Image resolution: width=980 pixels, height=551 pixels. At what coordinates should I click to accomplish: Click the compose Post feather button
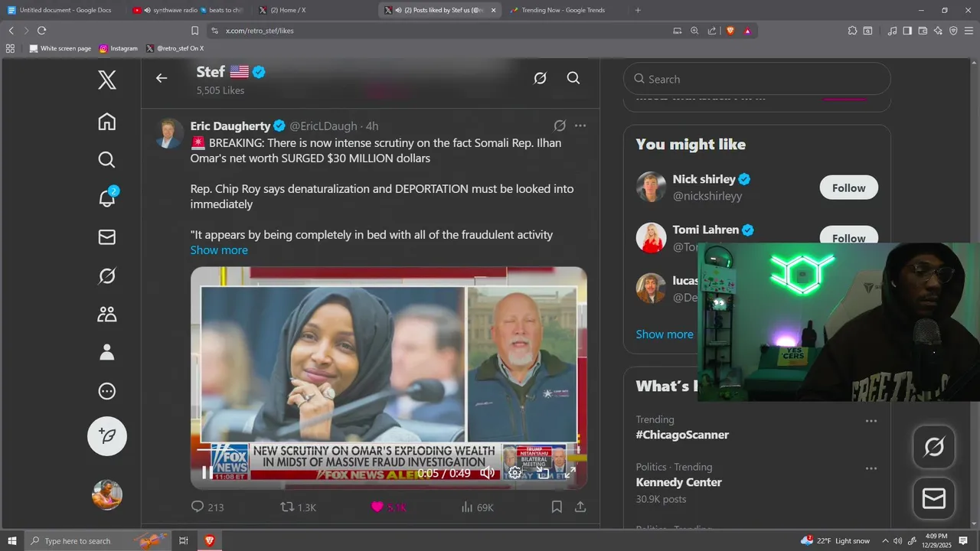click(x=107, y=436)
